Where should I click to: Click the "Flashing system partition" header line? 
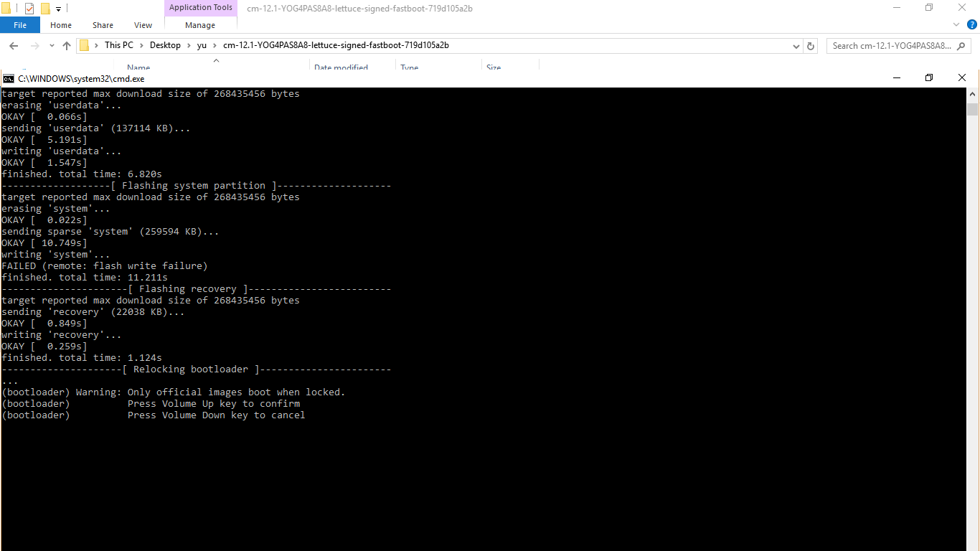pos(197,186)
